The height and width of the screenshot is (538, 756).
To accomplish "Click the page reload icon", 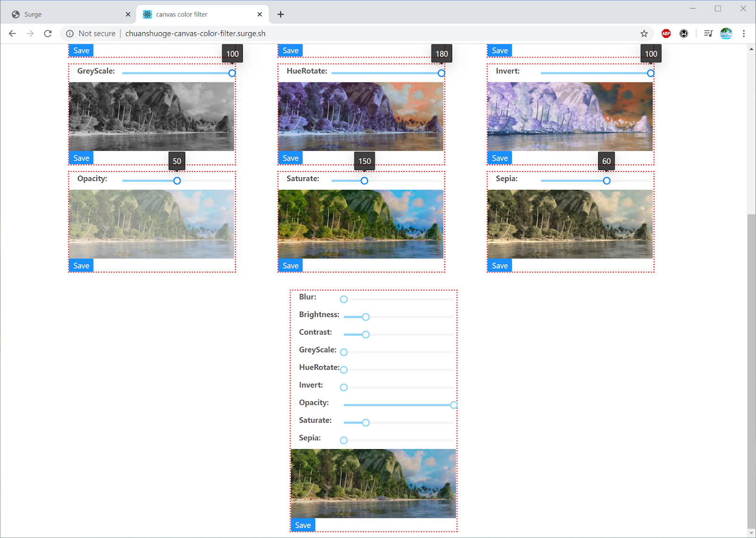I will point(48,33).
